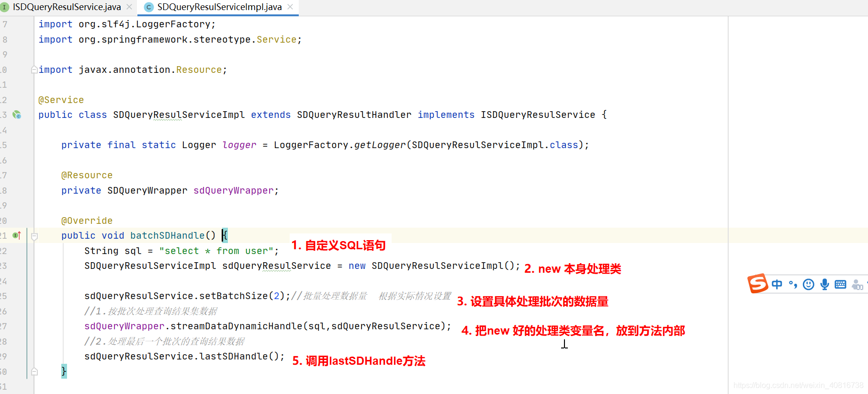This screenshot has height=394, width=868.
Task: Toggle Chinese punctuation mode in IME bar
Action: coord(793,284)
